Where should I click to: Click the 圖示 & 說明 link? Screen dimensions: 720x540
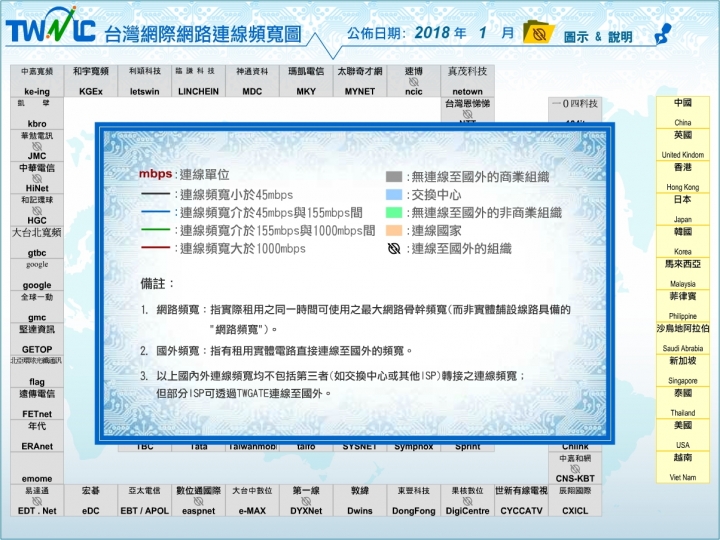pyautogui.click(x=598, y=37)
